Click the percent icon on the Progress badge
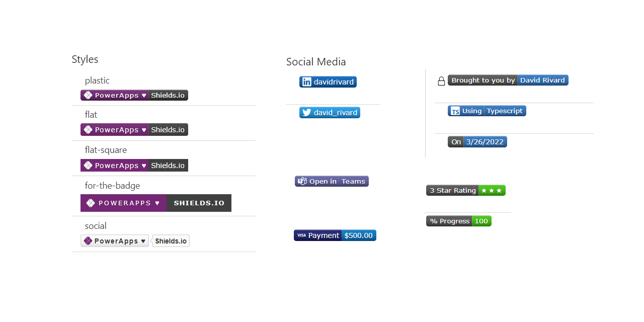 [x=433, y=221]
